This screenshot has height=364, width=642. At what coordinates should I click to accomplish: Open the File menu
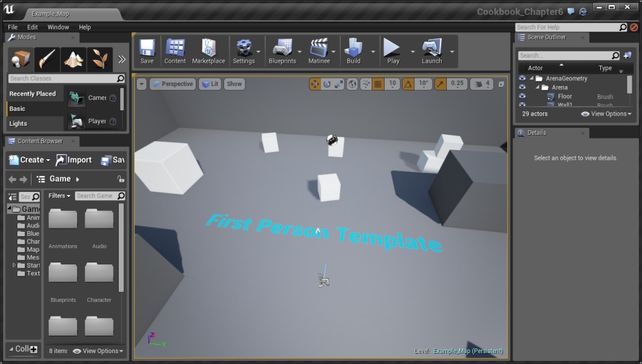click(13, 27)
